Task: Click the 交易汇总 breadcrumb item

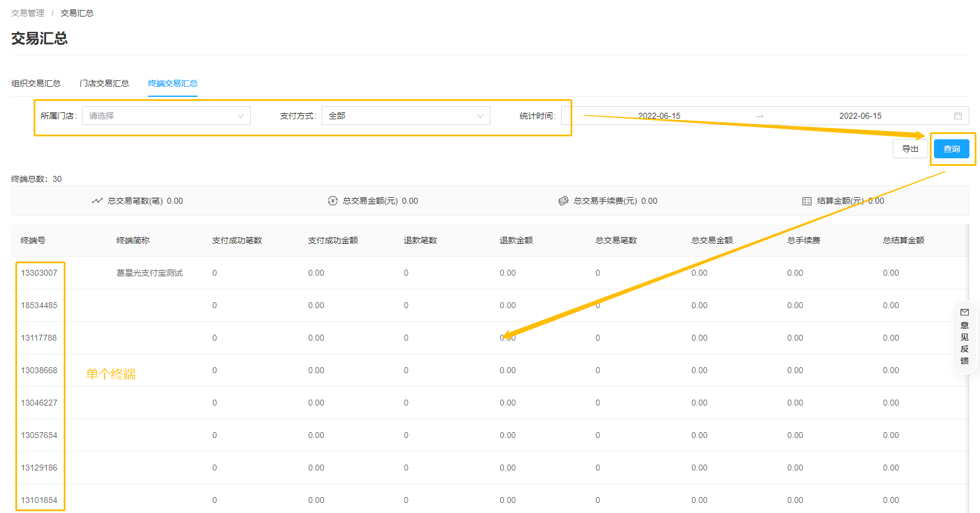Action: click(77, 13)
